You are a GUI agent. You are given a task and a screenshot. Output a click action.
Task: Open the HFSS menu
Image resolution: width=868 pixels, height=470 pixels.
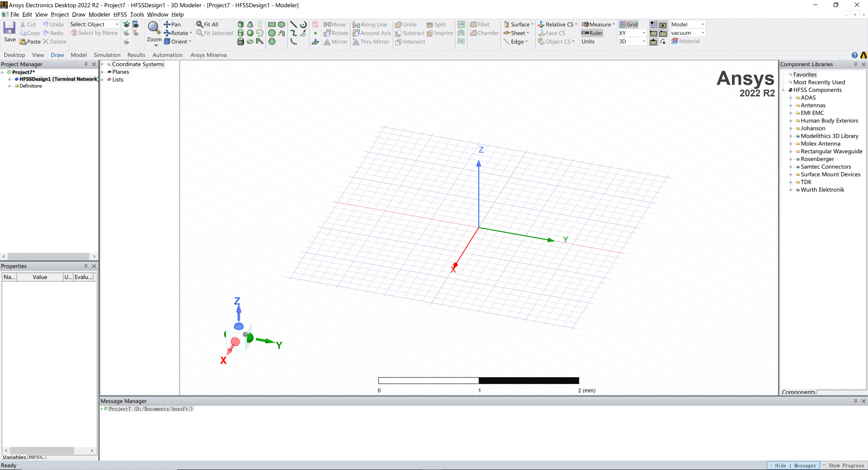[120, 14]
